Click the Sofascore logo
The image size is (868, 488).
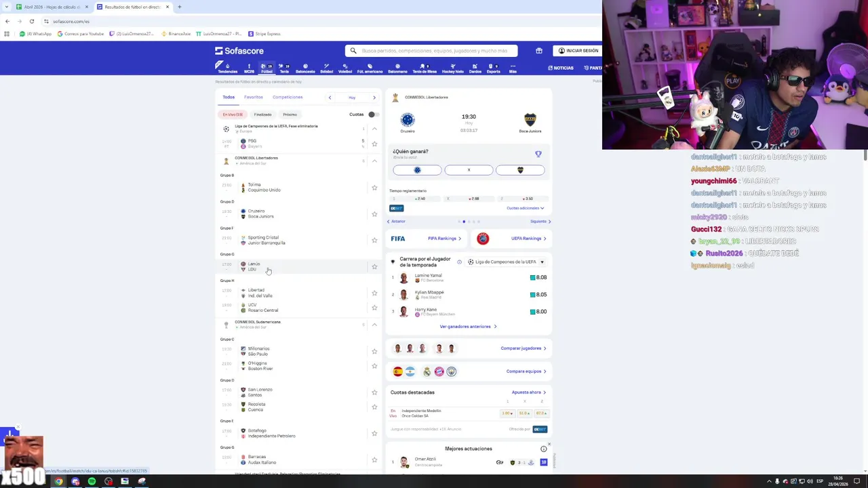coord(239,51)
